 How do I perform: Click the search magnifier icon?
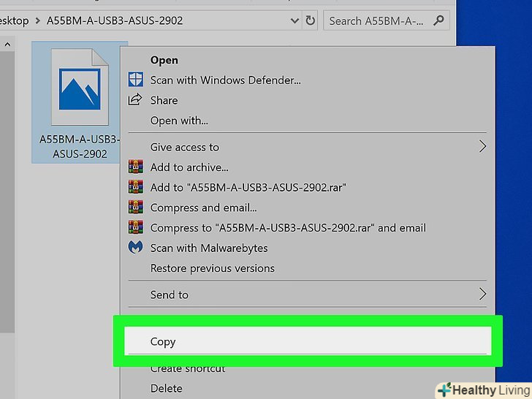438,20
